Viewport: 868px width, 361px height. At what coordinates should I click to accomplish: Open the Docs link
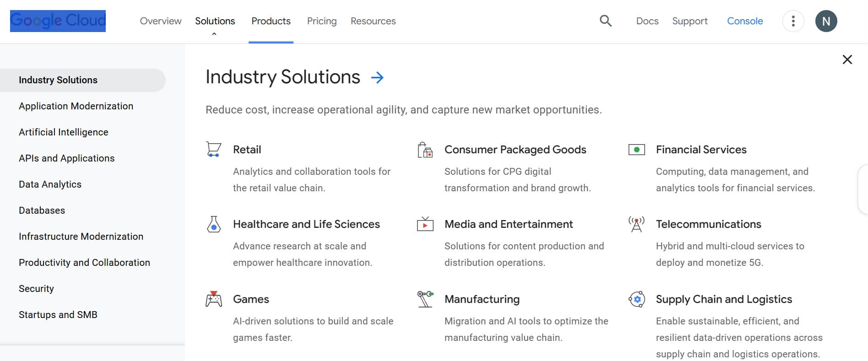pos(647,21)
